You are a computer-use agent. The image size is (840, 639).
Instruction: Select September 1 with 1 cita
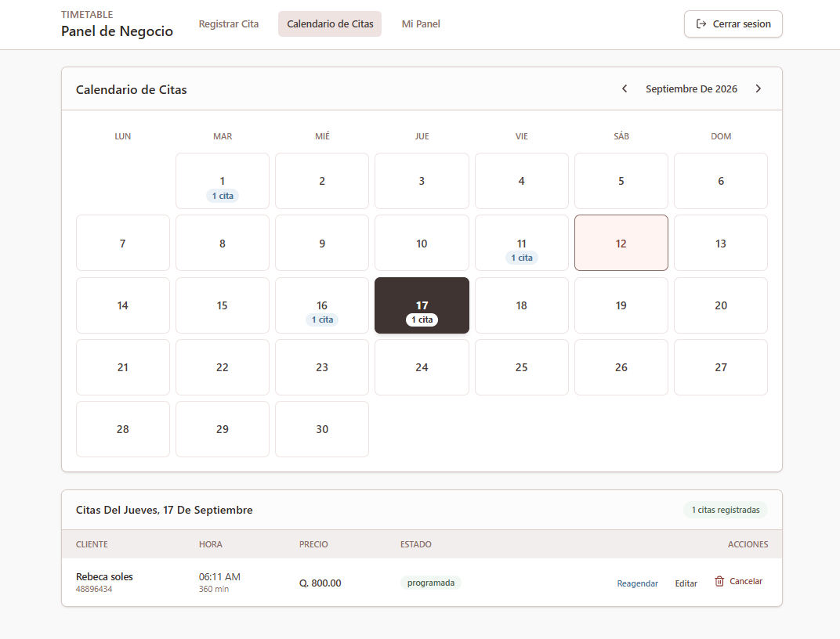pyautogui.click(x=223, y=181)
